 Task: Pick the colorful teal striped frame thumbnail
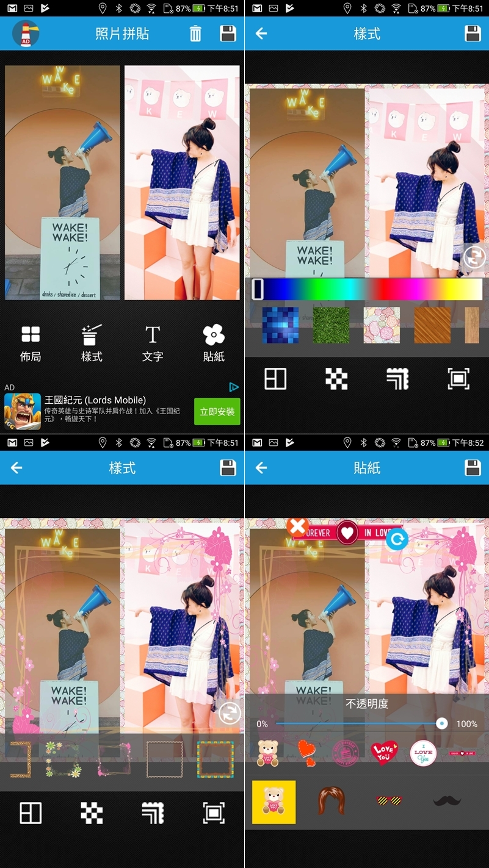[216, 759]
